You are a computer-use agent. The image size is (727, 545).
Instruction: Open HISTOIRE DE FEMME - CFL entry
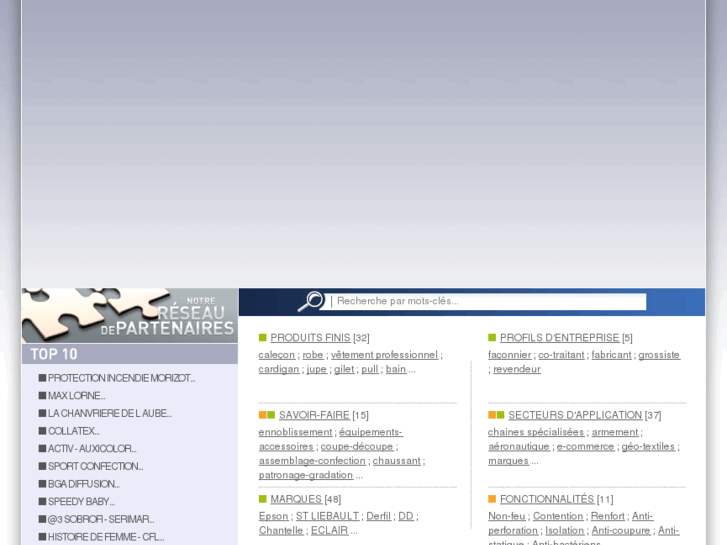tap(106, 537)
